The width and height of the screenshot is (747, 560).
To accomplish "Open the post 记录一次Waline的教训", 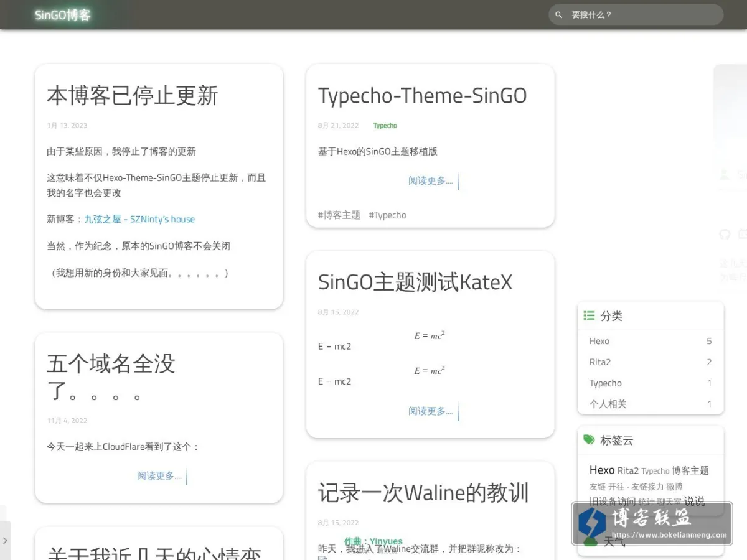I will pyautogui.click(x=423, y=493).
